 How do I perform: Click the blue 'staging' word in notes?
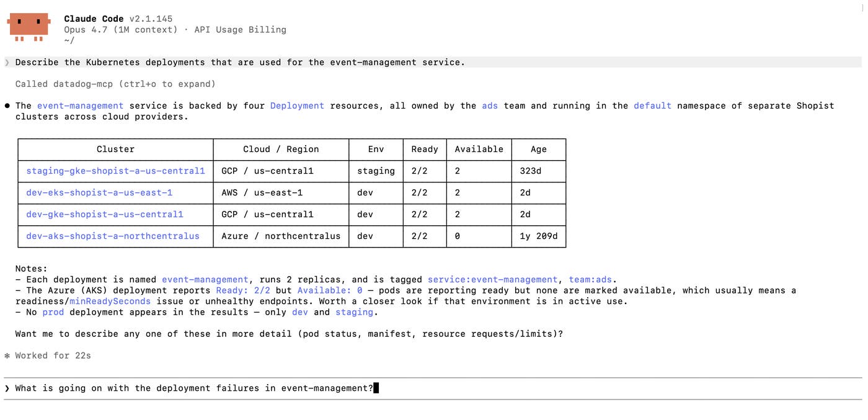[354, 312]
